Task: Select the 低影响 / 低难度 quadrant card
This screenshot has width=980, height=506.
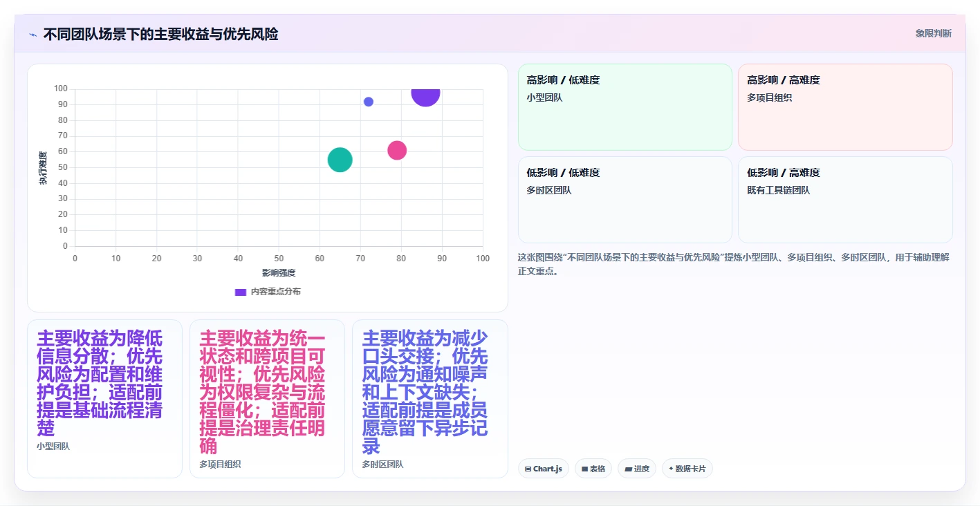Action: pyautogui.click(x=625, y=200)
